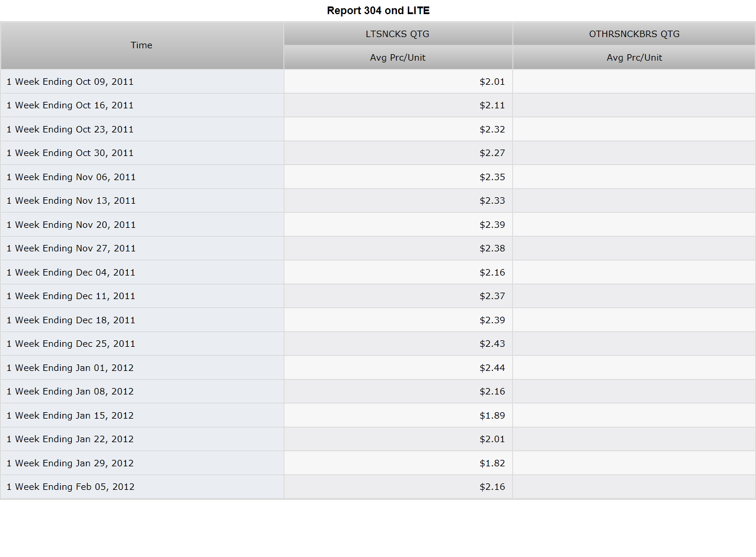This screenshot has height=557, width=756.
Task: Click the OTHRSNCKBRS QTG column header
Action: 634,34
